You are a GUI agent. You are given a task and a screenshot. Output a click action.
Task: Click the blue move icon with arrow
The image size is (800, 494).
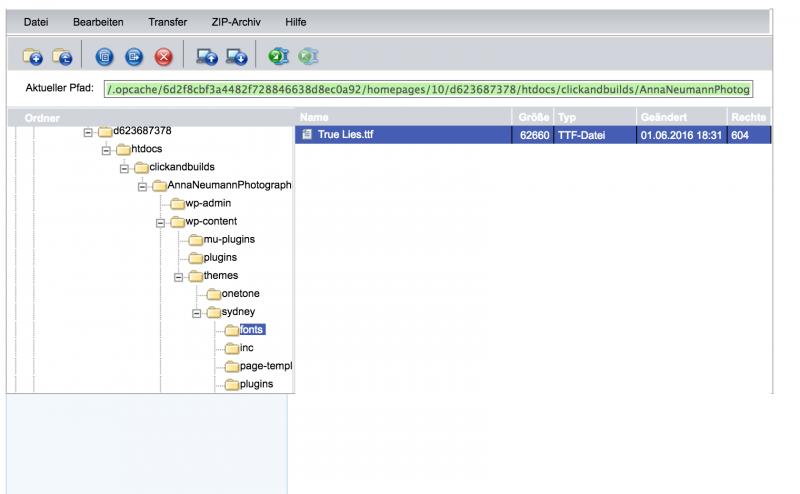click(134, 55)
